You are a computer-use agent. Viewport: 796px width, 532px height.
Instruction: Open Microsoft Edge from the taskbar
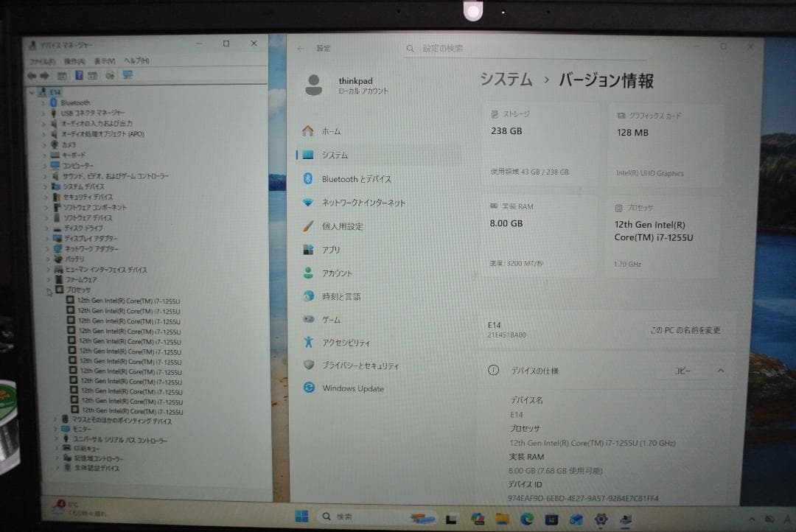527,519
